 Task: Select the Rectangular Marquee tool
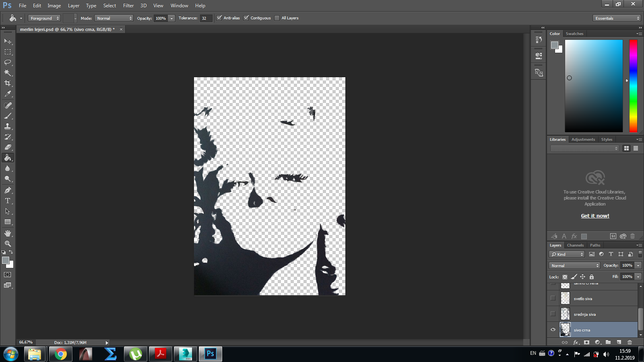pyautogui.click(x=8, y=52)
